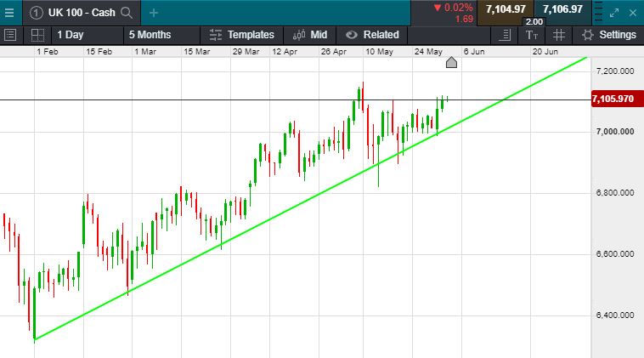644x358 pixels.
Task: Open the Mid price type dropdown
Action: (310, 35)
